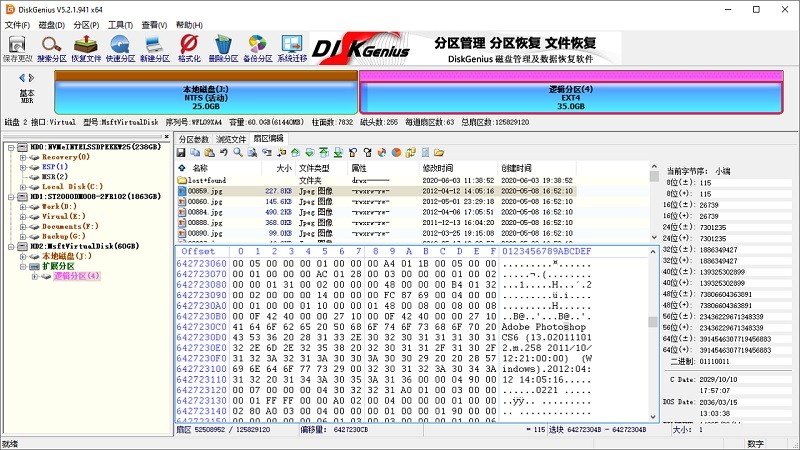Expand the Recovery(0) partition tree node

(22, 157)
